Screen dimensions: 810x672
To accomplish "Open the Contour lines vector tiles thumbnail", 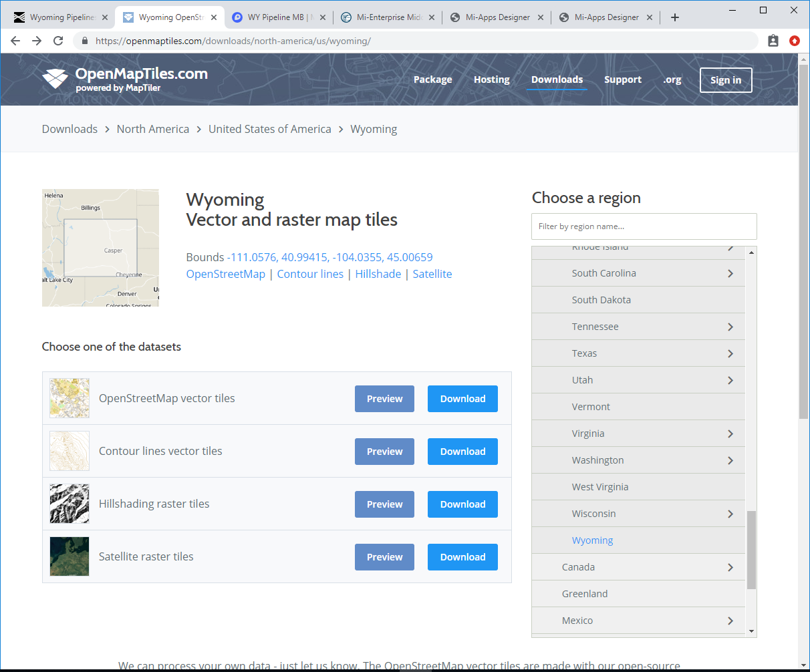I will click(x=70, y=451).
